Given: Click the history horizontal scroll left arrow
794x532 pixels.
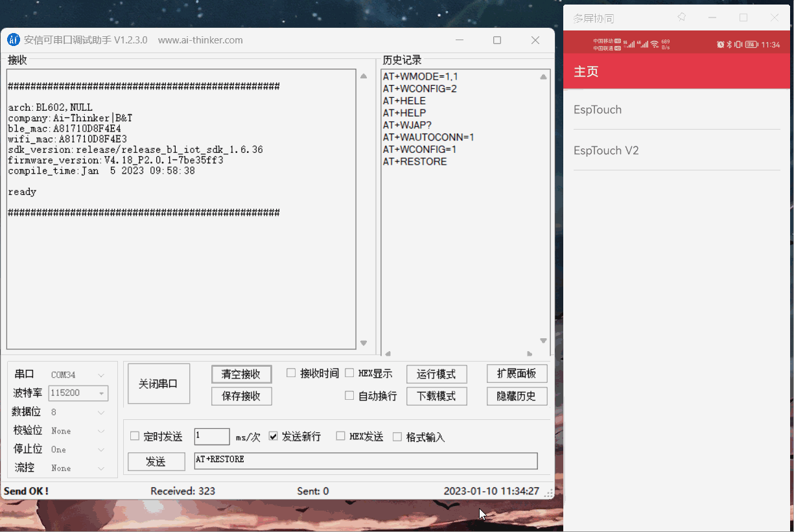Looking at the screenshot, I should 388,354.
